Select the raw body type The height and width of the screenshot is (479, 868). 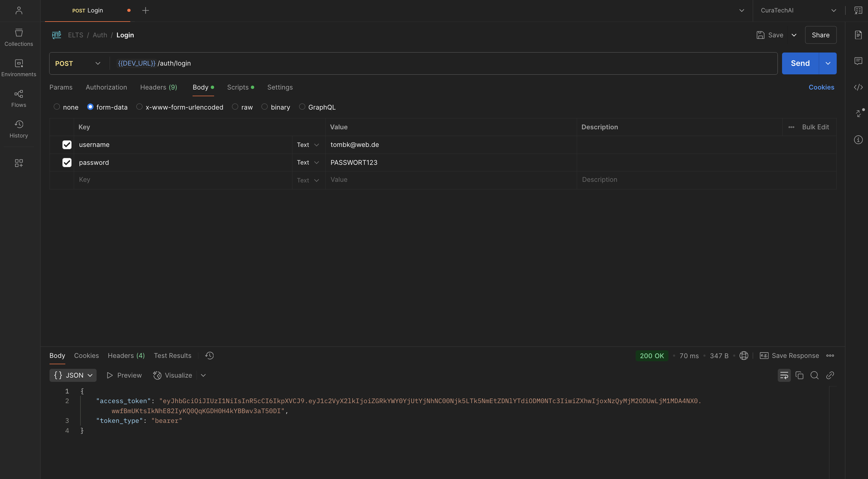click(x=235, y=107)
